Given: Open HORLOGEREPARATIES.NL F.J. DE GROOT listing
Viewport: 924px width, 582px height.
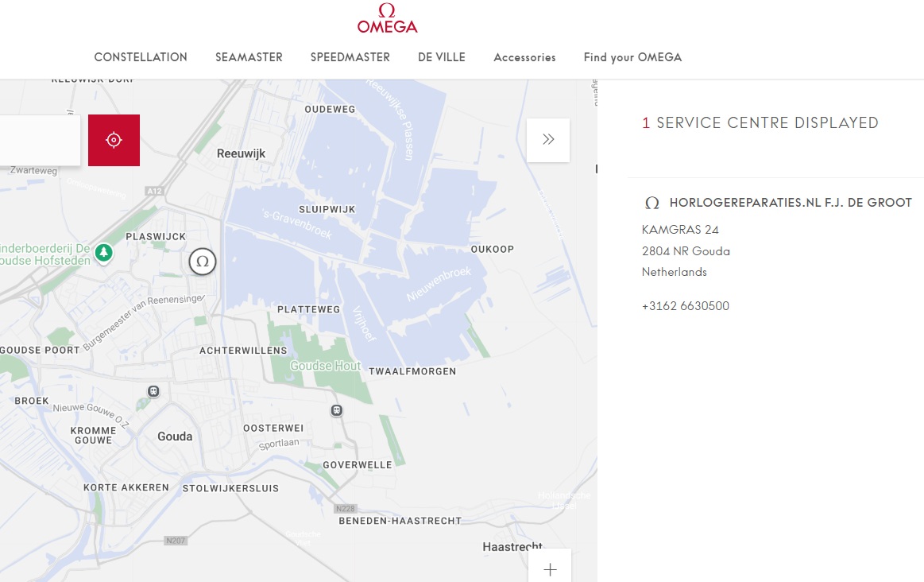Looking at the screenshot, I should coord(791,203).
